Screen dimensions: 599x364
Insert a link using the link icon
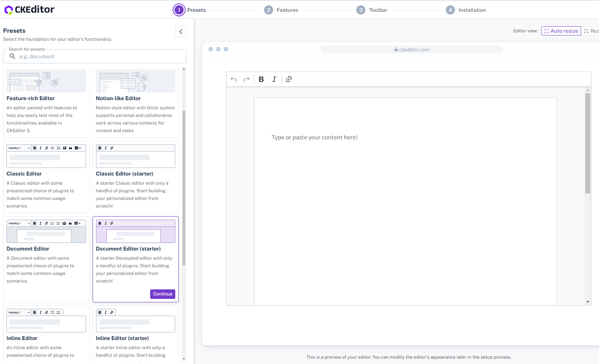click(289, 79)
